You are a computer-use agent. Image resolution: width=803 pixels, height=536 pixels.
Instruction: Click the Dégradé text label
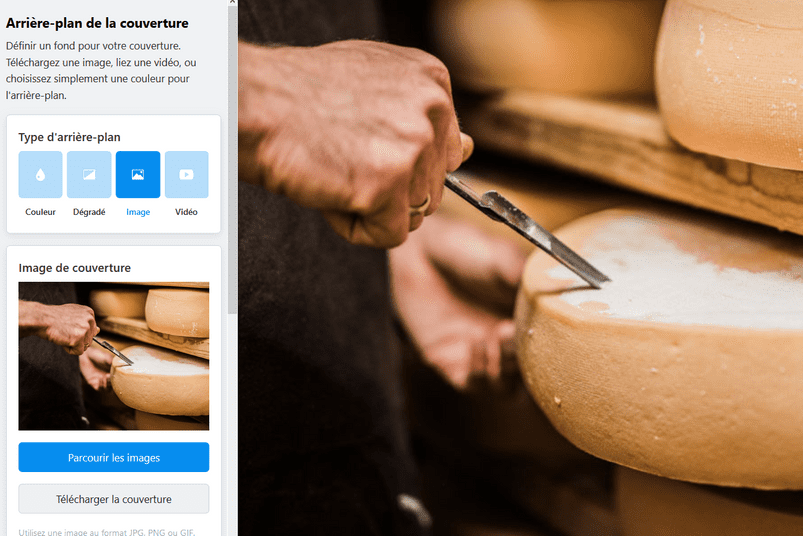(x=89, y=212)
